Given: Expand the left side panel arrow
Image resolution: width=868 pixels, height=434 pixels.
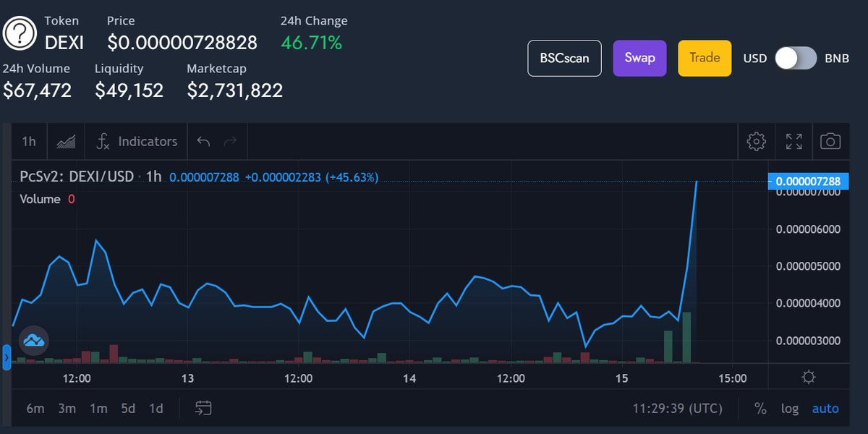Looking at the screenshot, I should (x=7, y=357).
